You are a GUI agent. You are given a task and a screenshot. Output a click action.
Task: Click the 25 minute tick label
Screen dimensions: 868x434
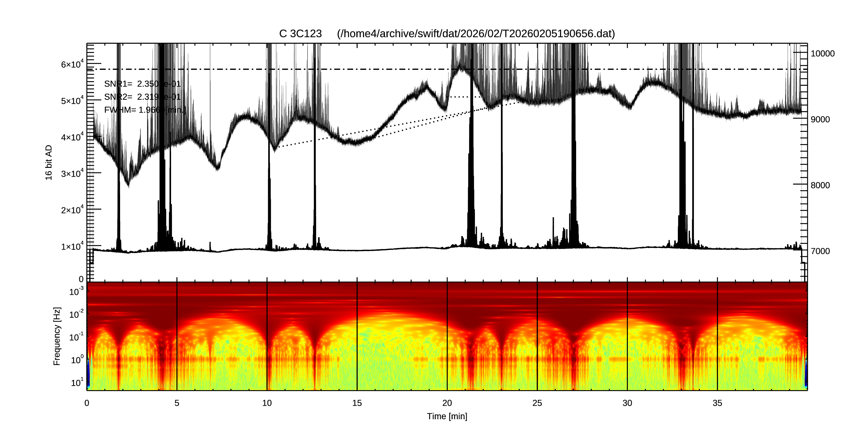point(537,403)
